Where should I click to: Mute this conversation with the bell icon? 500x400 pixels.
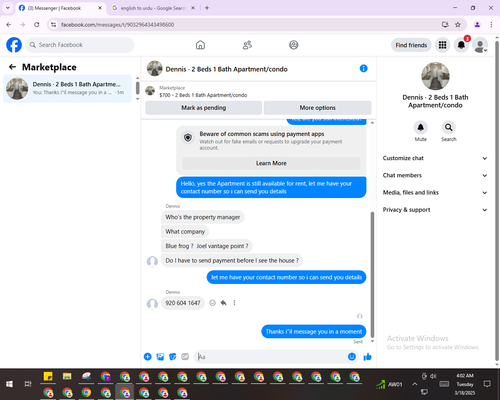[421, 127]
